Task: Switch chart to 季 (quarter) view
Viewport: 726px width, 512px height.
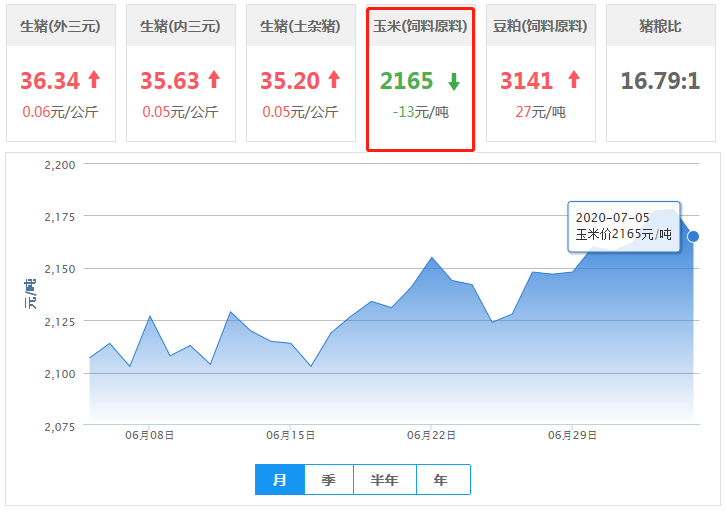Action: tap(328, 480)
